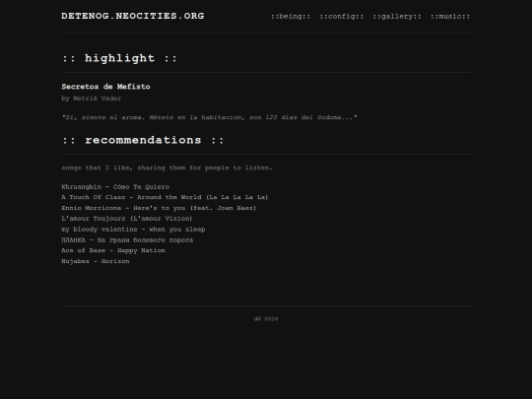Open A Touch Of Class - Around the World
Viewport: 532px width, 399px height.
165,197
